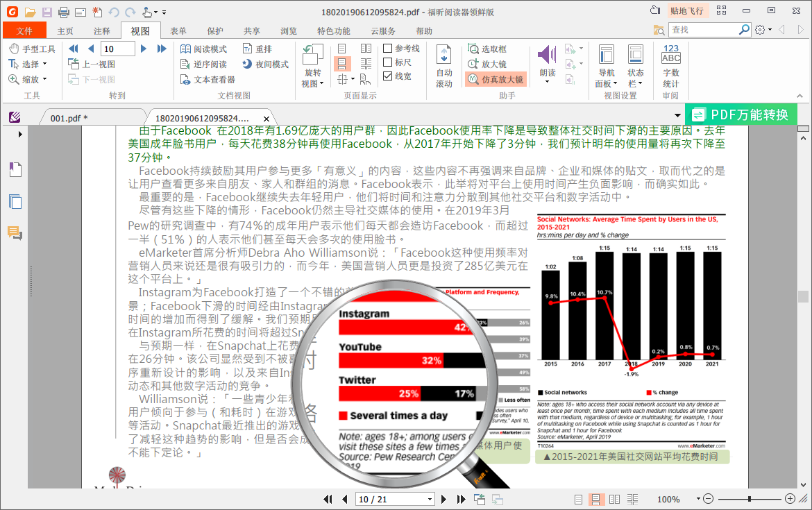Image resolution: width=812 pixels, height=510 pixels.
Task: Go to next page in ribbon
Action: (144, 49)
